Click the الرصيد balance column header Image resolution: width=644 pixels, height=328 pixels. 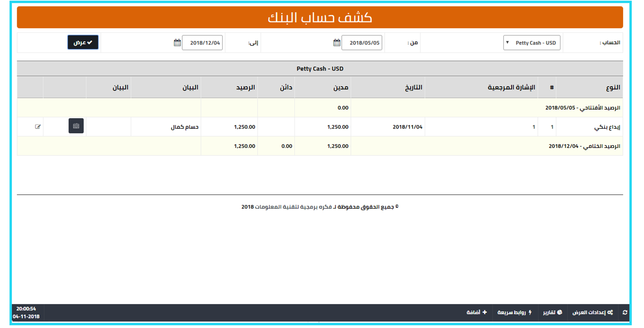point(245,87)
